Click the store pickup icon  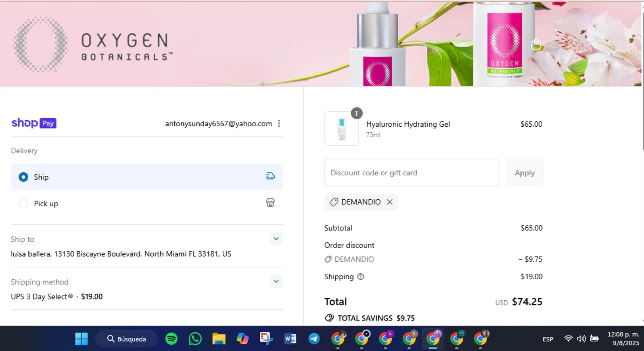coord(270,202)
